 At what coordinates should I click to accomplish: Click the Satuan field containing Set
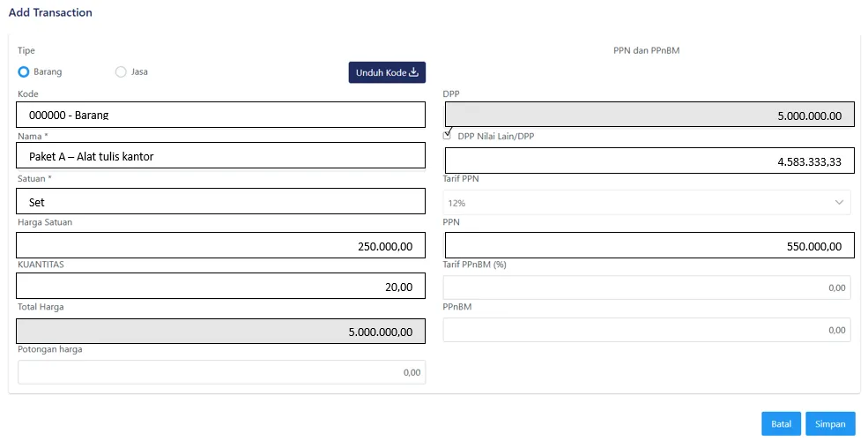(x=220, y=202)
